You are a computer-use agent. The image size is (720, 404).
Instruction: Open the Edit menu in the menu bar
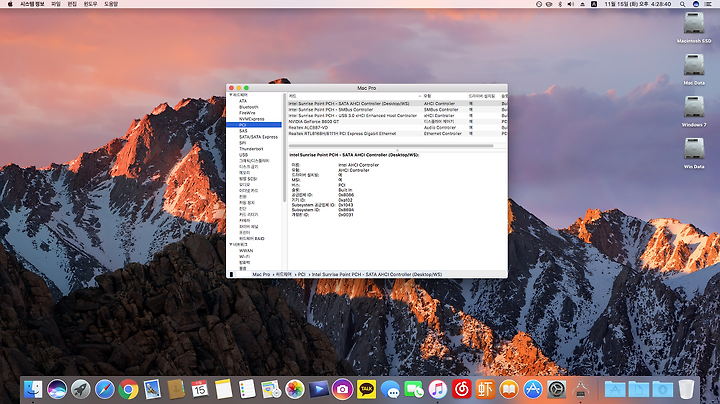tap(72, 4)
